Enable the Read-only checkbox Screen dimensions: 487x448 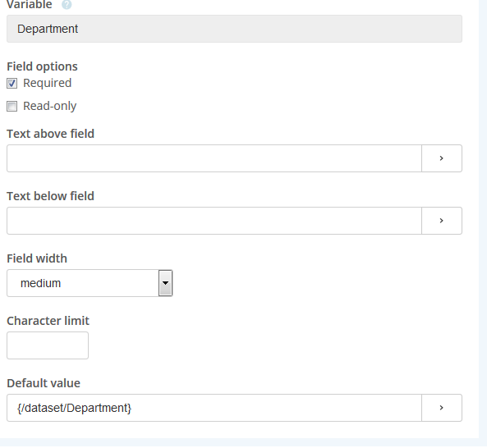point(11,107)
